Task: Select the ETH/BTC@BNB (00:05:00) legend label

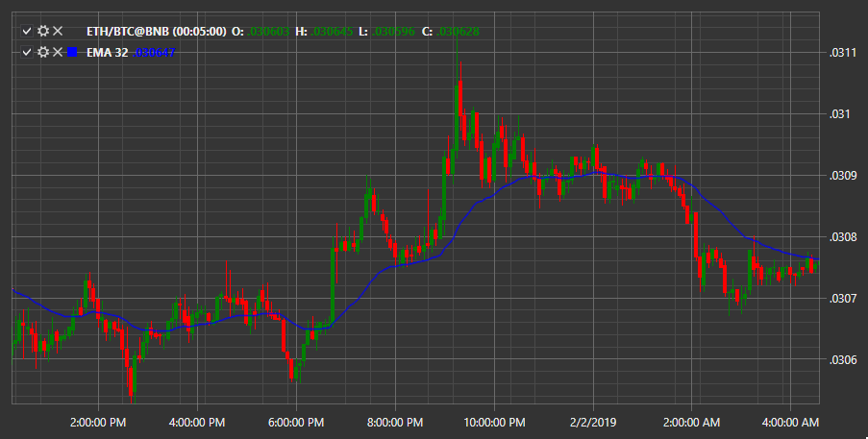Action: (156, 32)
